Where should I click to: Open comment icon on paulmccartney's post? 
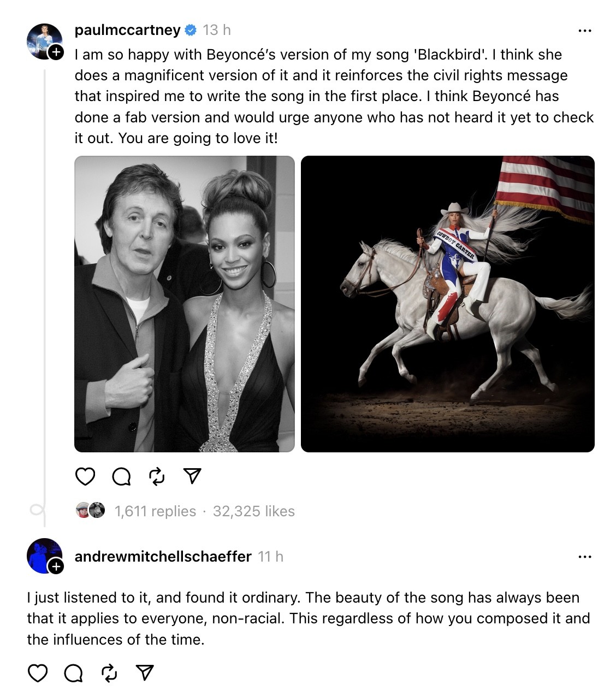[x=121, y=476]
